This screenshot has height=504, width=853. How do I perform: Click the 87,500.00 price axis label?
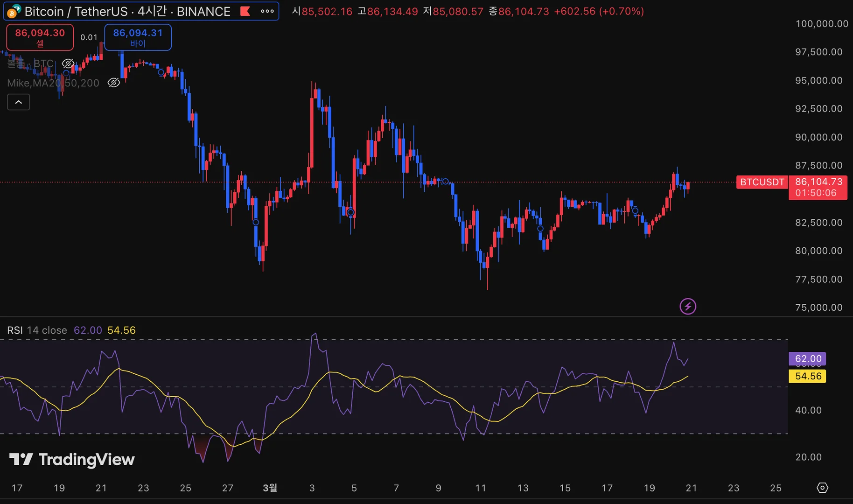click(x=819, y=166)
